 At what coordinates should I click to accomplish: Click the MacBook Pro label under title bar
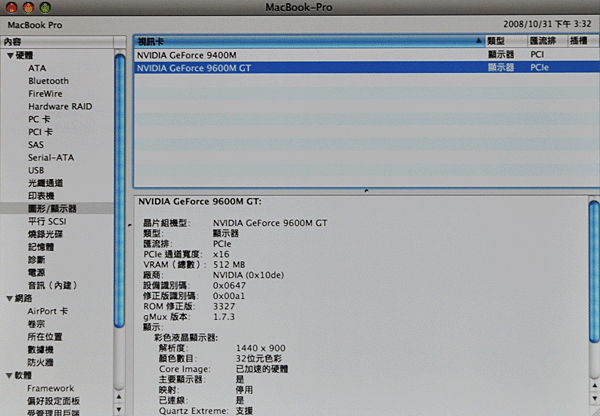tap(35, 25)
